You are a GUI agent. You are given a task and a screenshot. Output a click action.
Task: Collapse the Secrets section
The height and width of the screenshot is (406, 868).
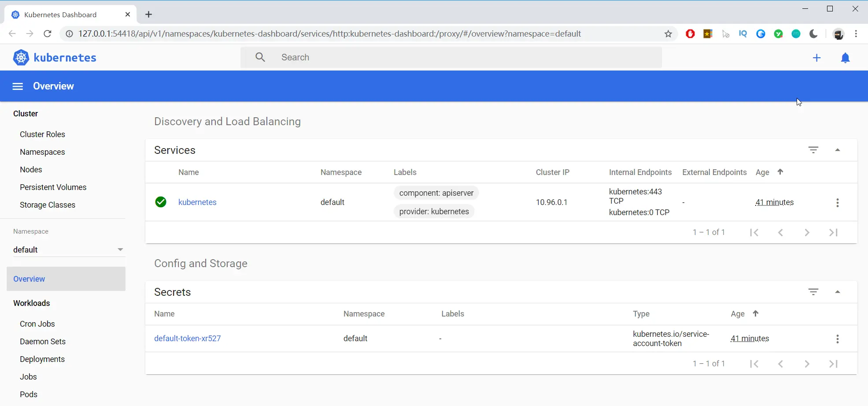tap(838, 292)
